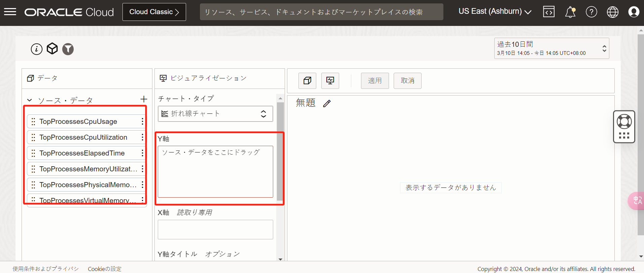
Task: Click the filter funnel icon
Action: [x=68, y=49]
